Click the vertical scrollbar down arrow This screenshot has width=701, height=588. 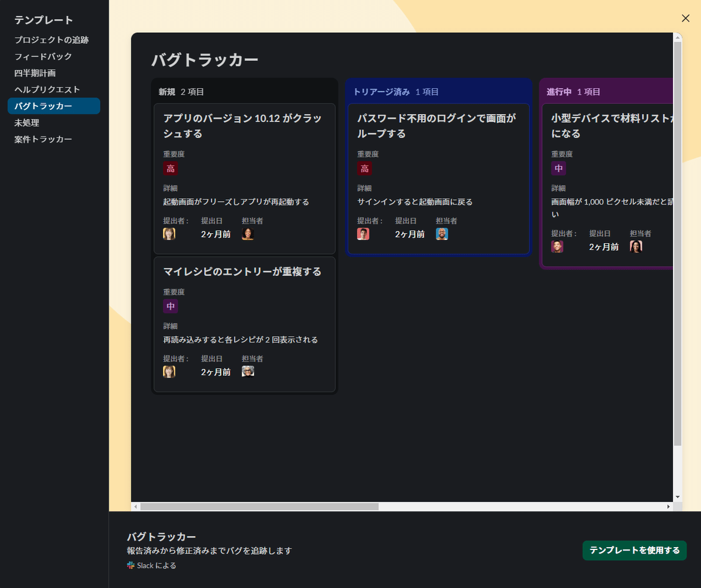coord(678,497)
